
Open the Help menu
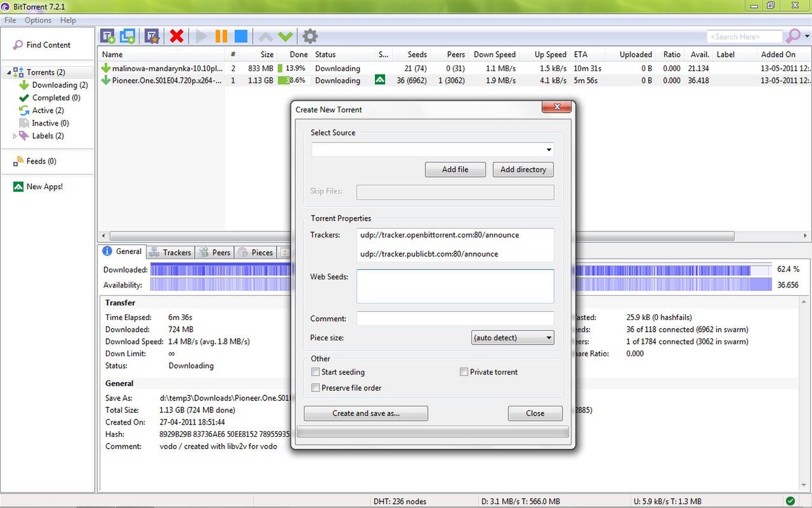(68, 20)
